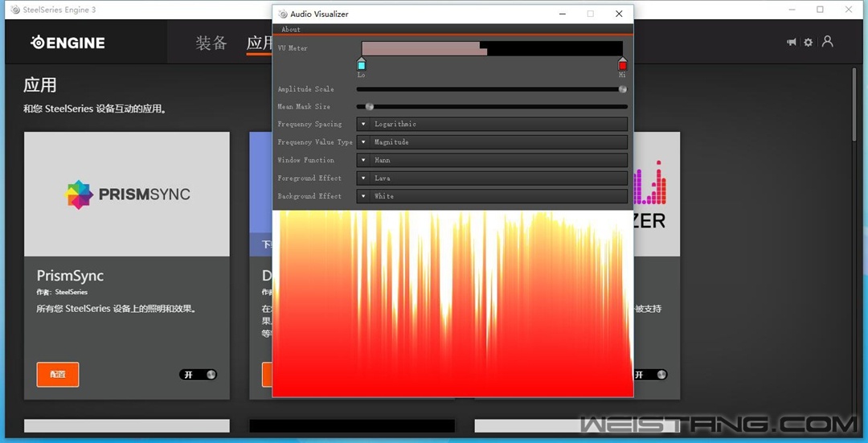Viewport: 868px width, 443px height.
Task: Click the Audio Visualizer title bar icon
Action: [x=283, y=14]
